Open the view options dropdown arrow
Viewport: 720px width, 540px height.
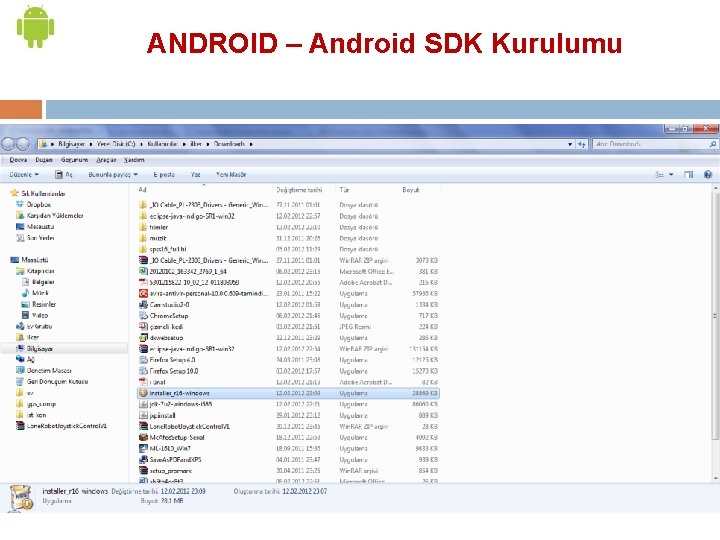(671, 174)
